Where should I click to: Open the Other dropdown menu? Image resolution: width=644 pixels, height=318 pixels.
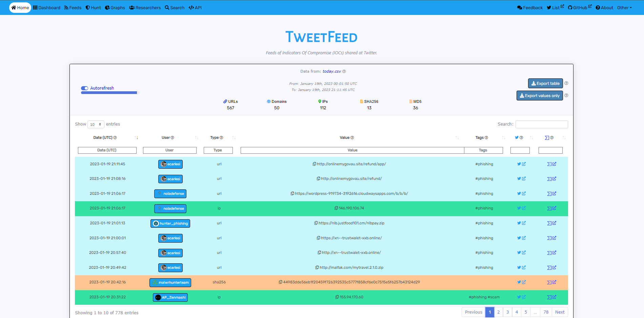click(x=625, y=7)
